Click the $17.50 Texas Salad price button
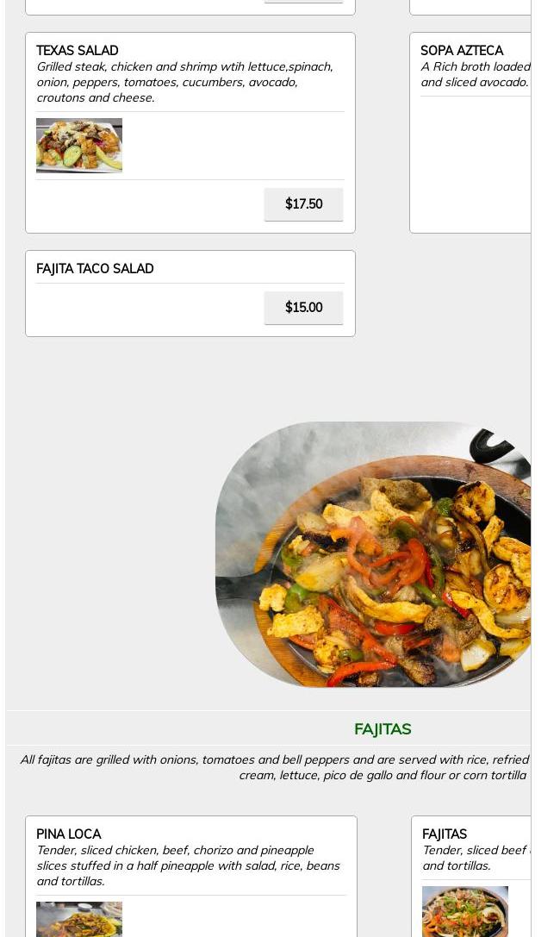 [303, 204]
